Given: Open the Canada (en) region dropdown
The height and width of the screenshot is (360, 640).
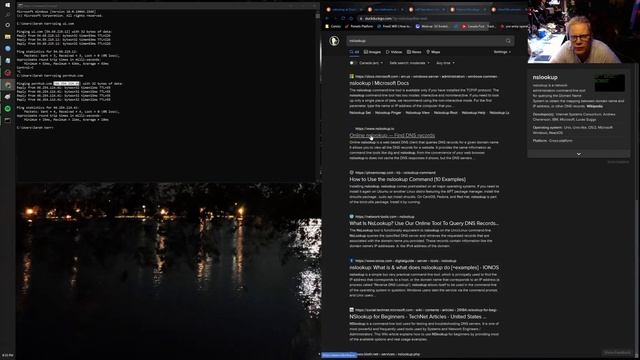Looking at the screenshot, I should pos(371,63).
